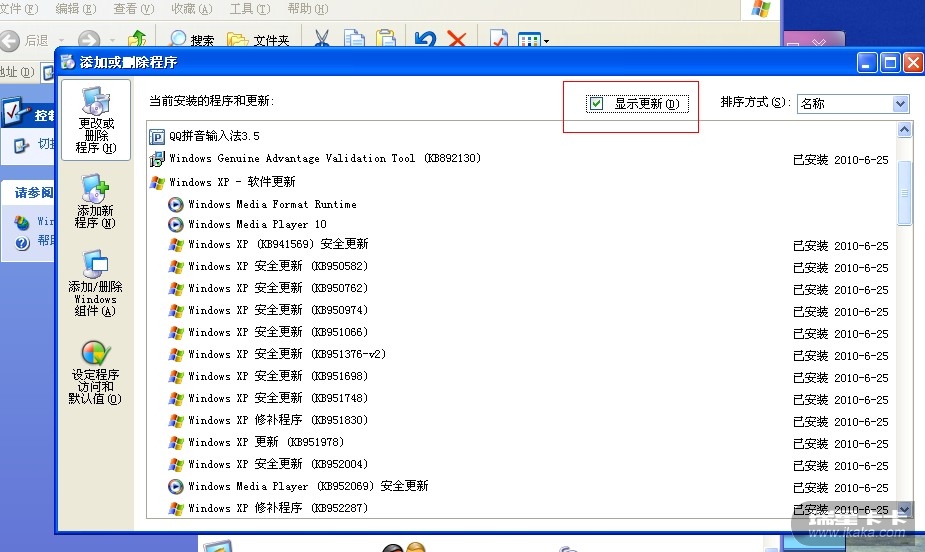
Task: Click the Search (搜索) toolbar button
Action: (191, 40)
